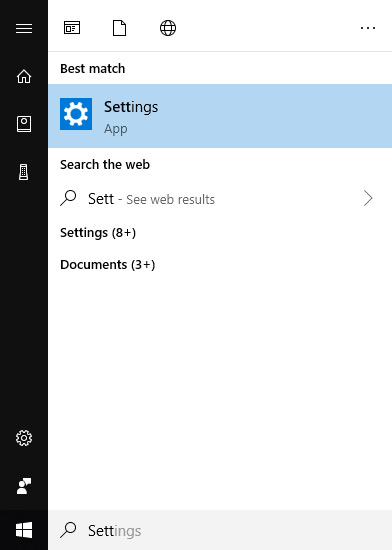The width and height of the screenshot is (392, 550).
Task: Expand the web result chevron arrow
Action: tap(368, 199)
